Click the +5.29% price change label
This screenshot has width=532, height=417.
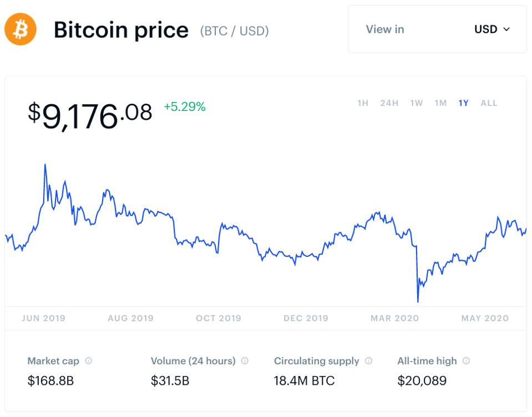coord(185,106)
